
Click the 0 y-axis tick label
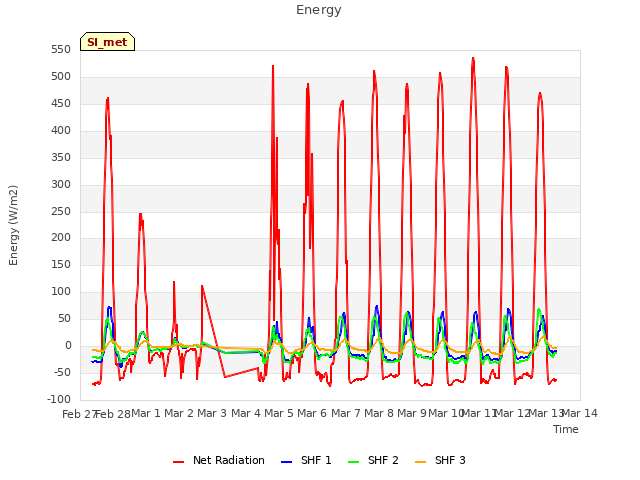[x=68, y=346]
